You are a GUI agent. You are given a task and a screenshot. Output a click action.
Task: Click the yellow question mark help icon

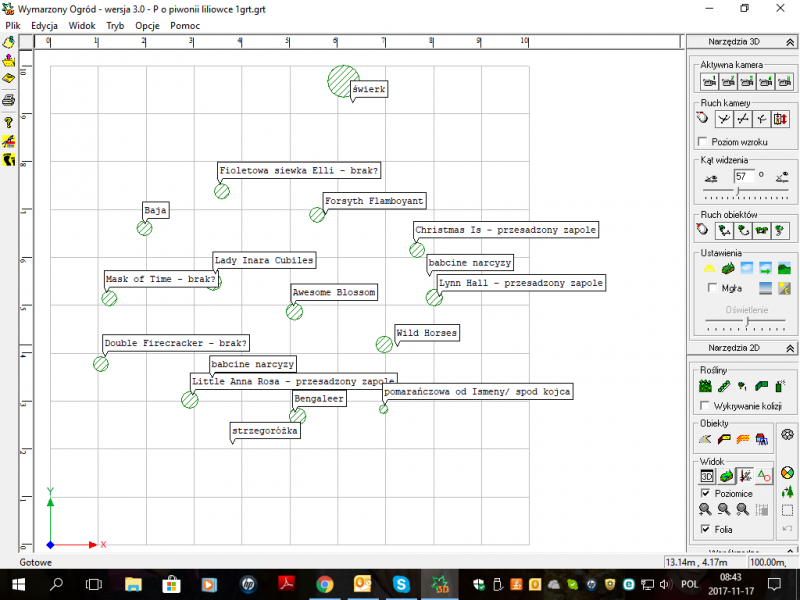click(9, 121)
